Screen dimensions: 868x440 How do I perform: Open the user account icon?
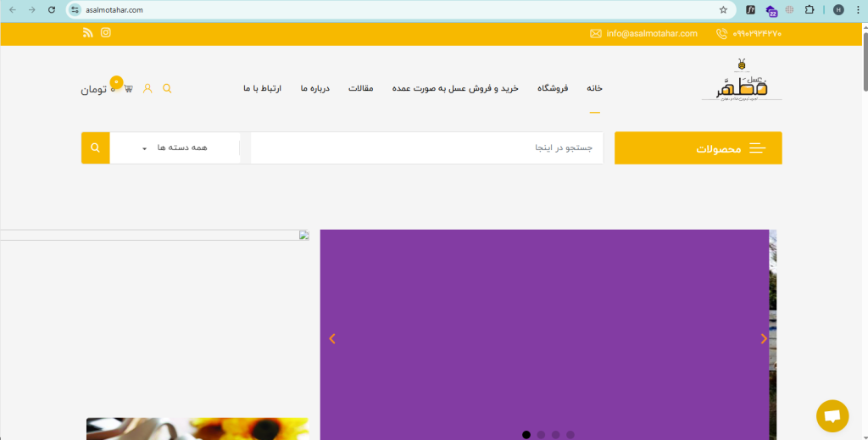point(147,88)
